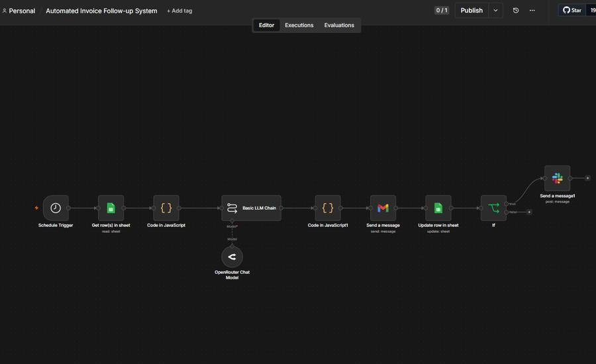Click the "OpenRouter Chat Model" label
The width and height of the screenshot is (596, 364).
coord(232,275)
